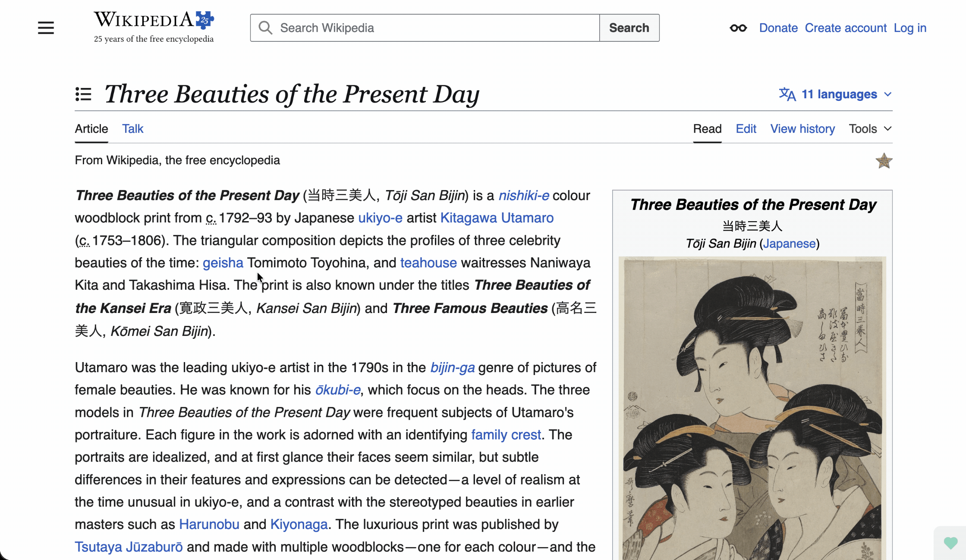This screenshot has width=966, height=560.
Task: Click the Create account link
Action: pos(846,28)
